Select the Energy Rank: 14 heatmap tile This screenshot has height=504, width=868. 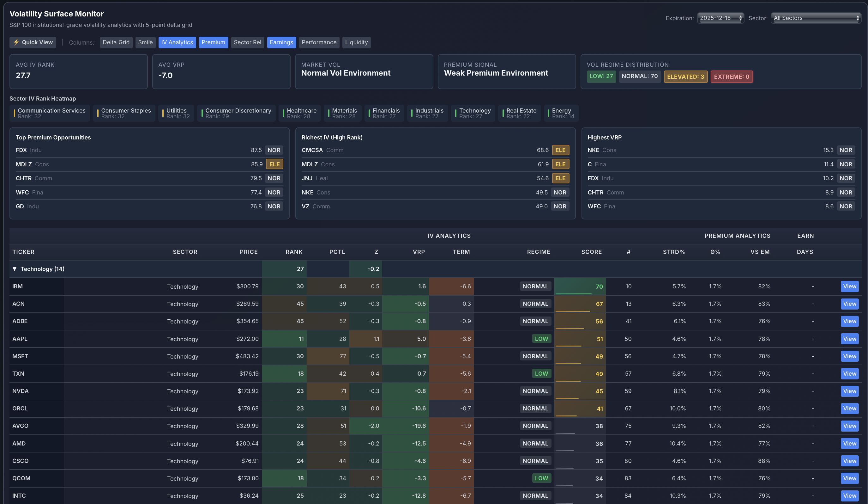click(x=561, y=113)
